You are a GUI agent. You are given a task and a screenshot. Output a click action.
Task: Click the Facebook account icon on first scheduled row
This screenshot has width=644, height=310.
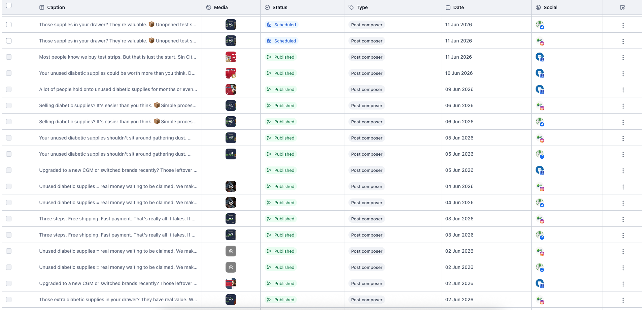coord(540,25)
